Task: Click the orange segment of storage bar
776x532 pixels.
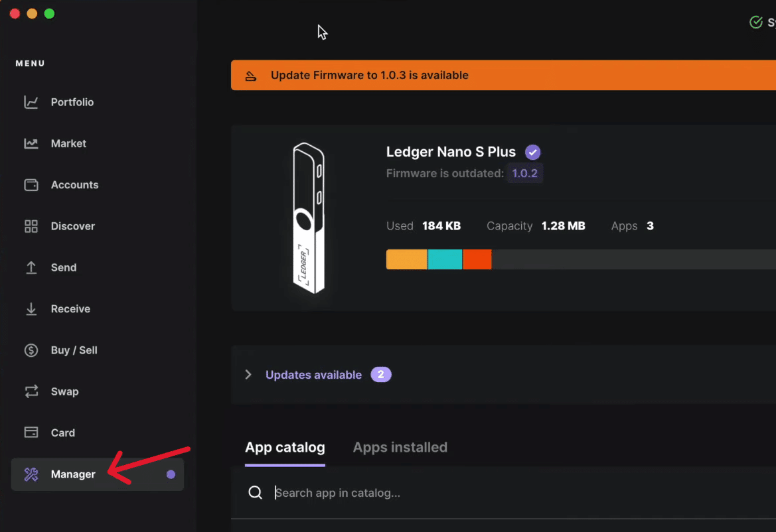Action: 406,259
